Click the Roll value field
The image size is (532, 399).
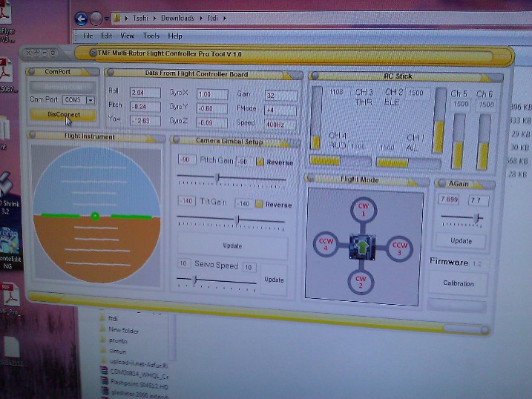tap(145, 93)
